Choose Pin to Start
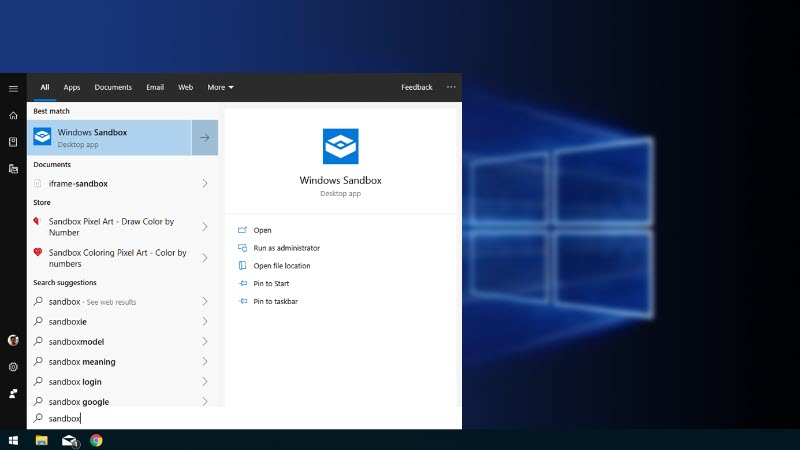This screenshot has height=450, width=800. tap(271, 283)
